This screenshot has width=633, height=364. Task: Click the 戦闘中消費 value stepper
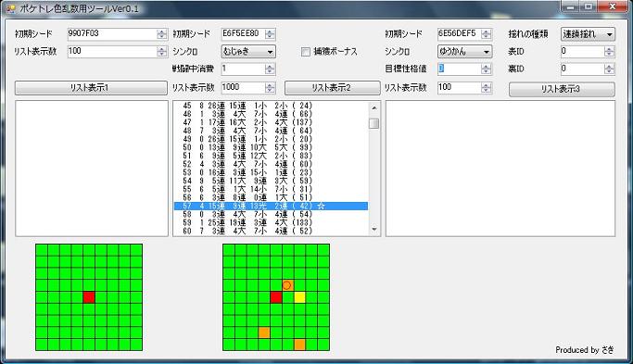tap(270, 69)
